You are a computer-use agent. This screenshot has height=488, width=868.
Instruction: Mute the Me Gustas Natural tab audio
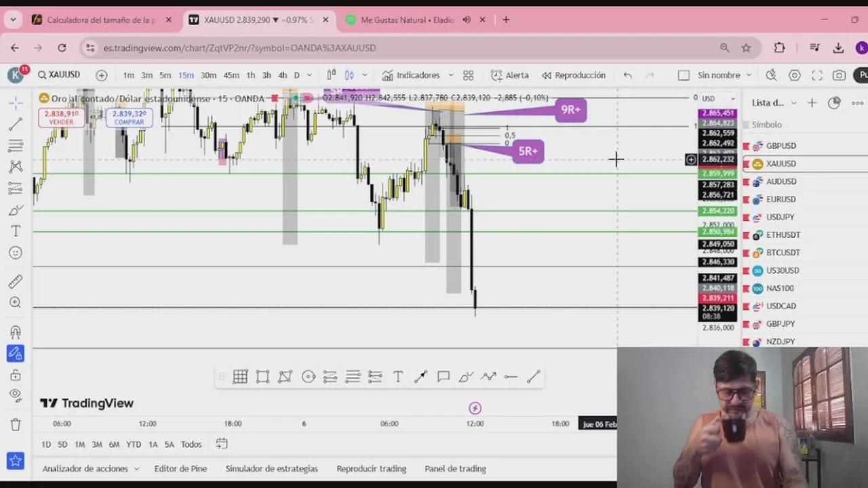tap(467, 20)
